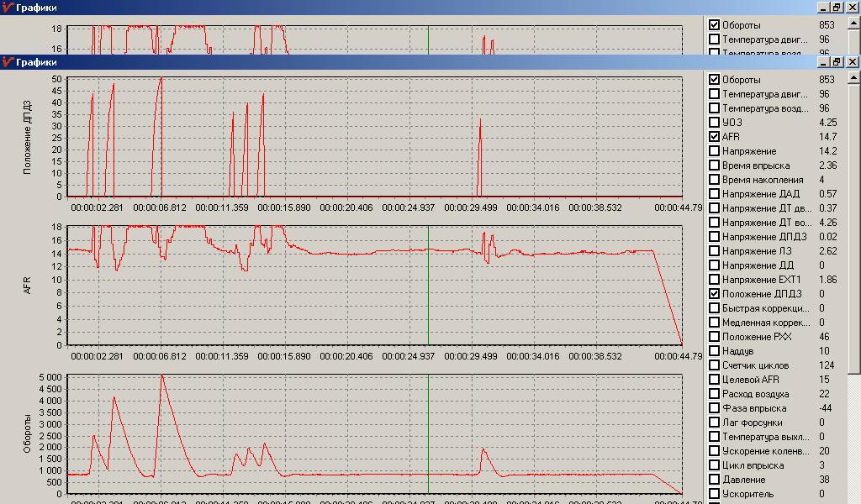Restore the front Графики window
Screen dimensions: 861x504
(837, 62)
